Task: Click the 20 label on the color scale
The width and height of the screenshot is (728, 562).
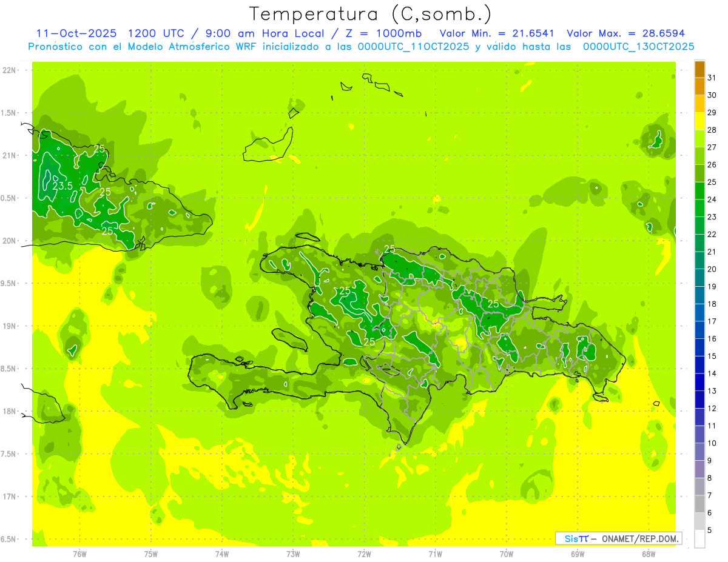Action: (x=712, y=269)
